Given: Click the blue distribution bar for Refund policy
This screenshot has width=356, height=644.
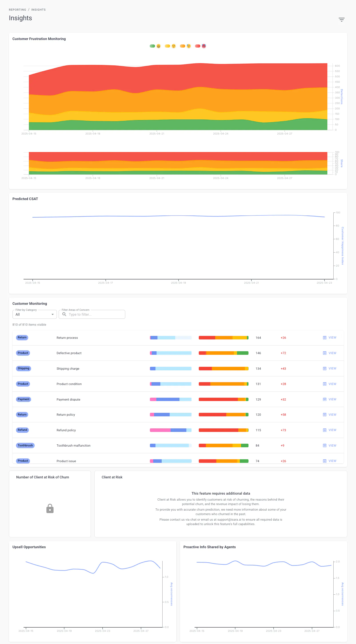Looking at the screenshot, I should point(171,430).
